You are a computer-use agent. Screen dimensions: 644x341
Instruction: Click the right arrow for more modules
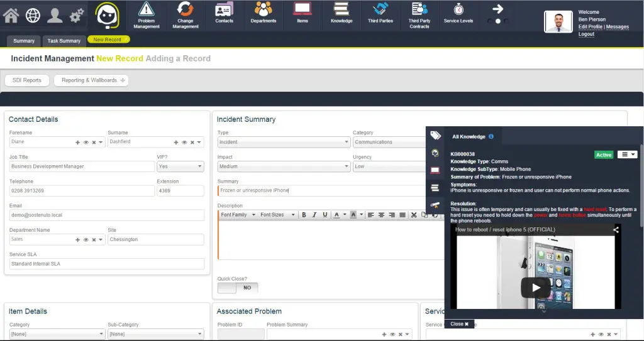pos(498,9)
